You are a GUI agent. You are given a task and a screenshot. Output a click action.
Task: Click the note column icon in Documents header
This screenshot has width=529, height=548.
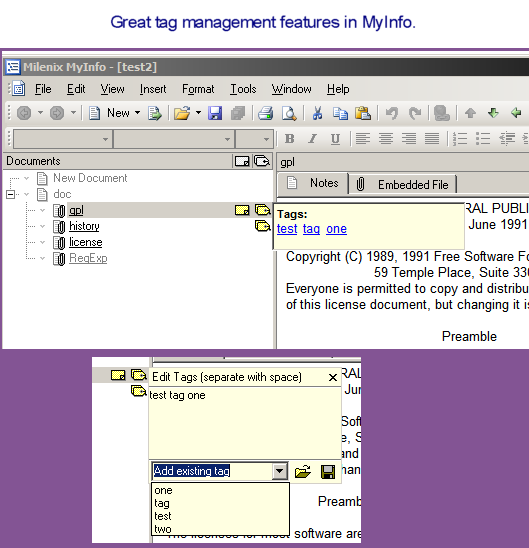click(x=242, y=161)
